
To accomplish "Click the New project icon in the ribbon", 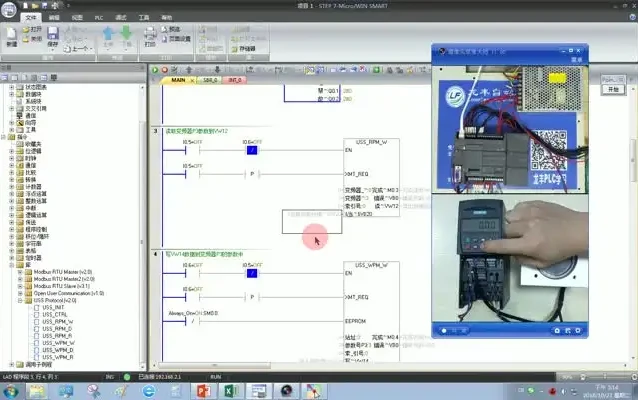I will (11, 35).
